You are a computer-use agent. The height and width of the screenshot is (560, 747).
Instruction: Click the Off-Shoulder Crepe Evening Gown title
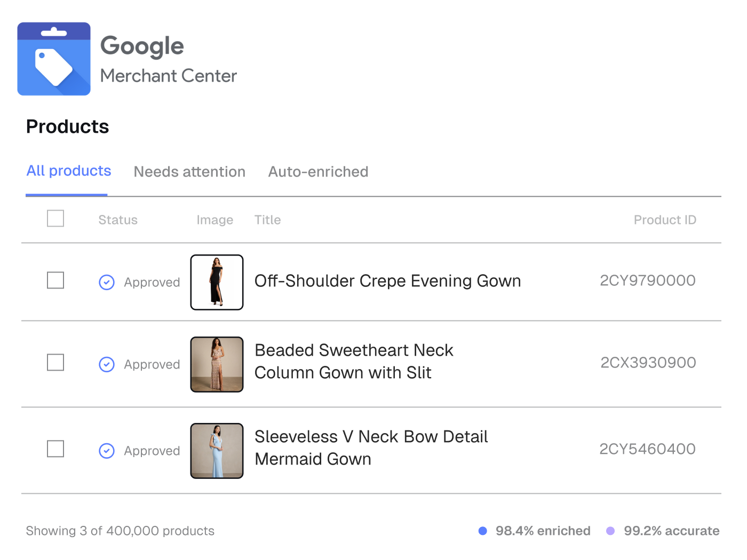tap(387, 281)
